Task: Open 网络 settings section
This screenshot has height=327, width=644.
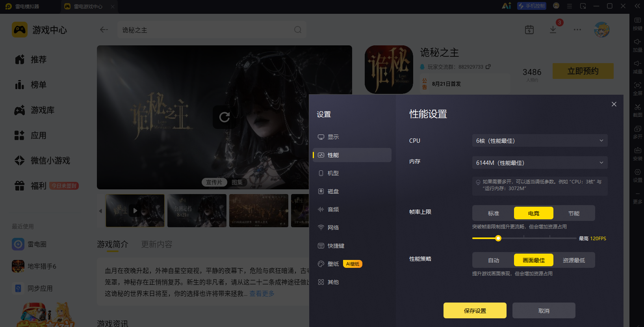Action: click(x=352, y=228)
